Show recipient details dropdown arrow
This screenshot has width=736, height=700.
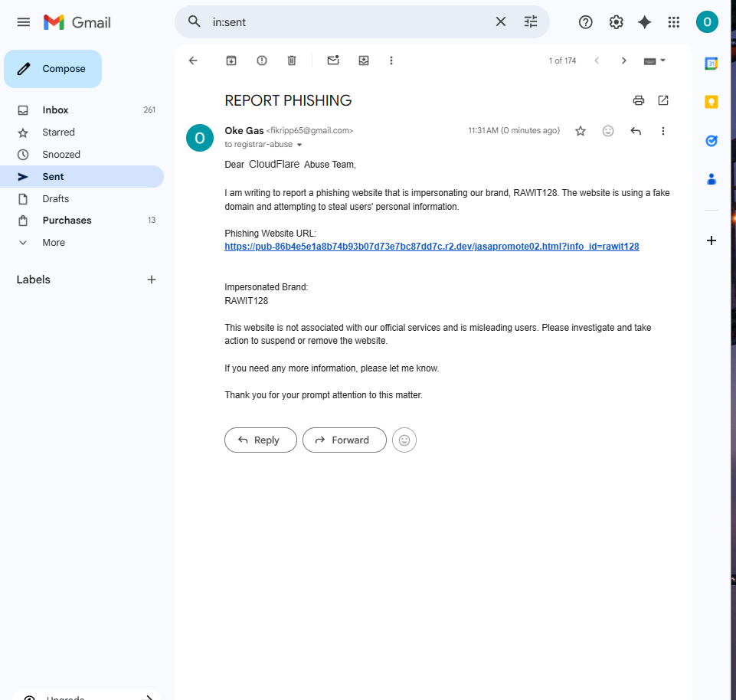(x=299, y=145)
